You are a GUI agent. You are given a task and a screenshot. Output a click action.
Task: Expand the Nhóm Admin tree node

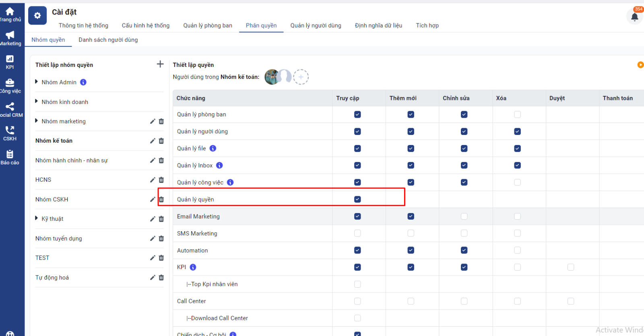(x=37, y=82)
